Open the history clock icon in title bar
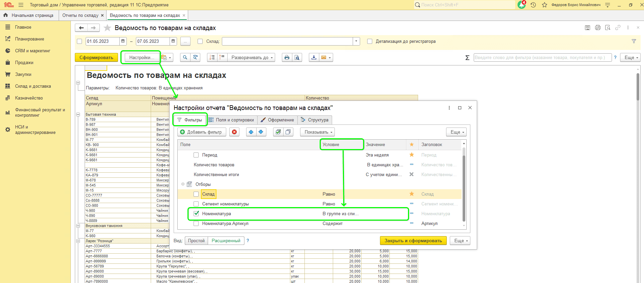Image resolution: width=644 pixels, height=283 pixels. tap(533, 5)
